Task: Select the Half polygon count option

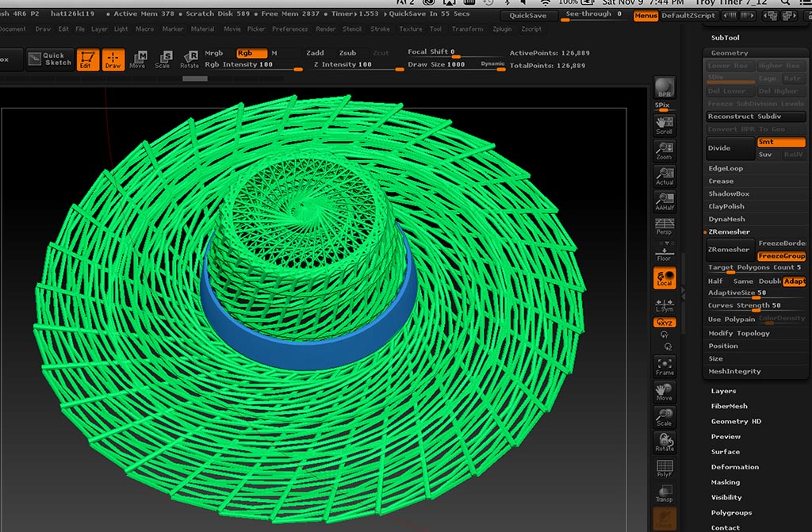Action: pyautogui.click(x=715, y=281)
